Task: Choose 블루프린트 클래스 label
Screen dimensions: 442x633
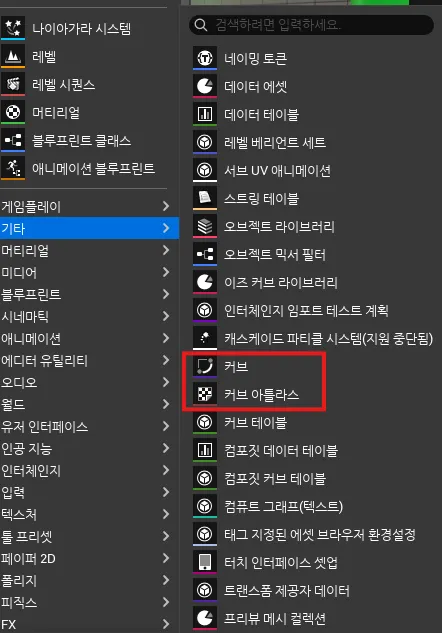Action: pyautogui.click(x=82, y=140)
